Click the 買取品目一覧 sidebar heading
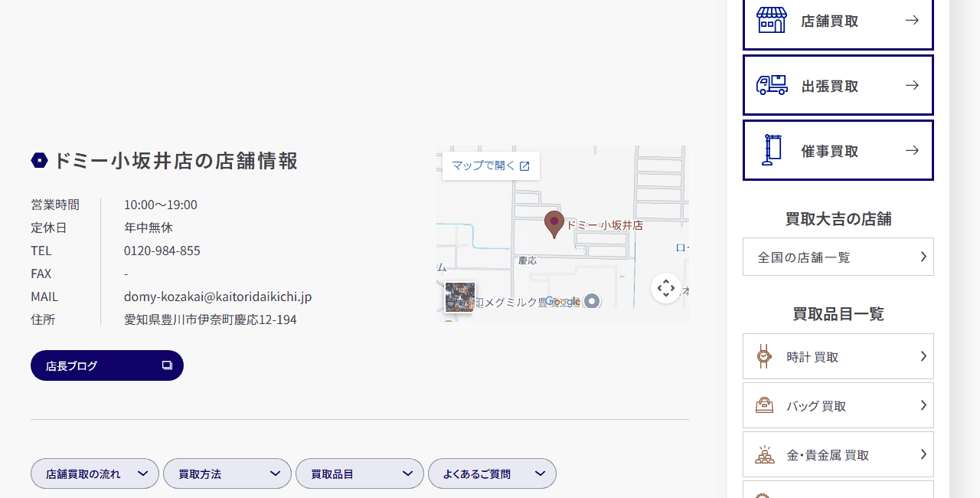This screenshot has height=498, width=980. pyautogui.click(x=838, y=314)
